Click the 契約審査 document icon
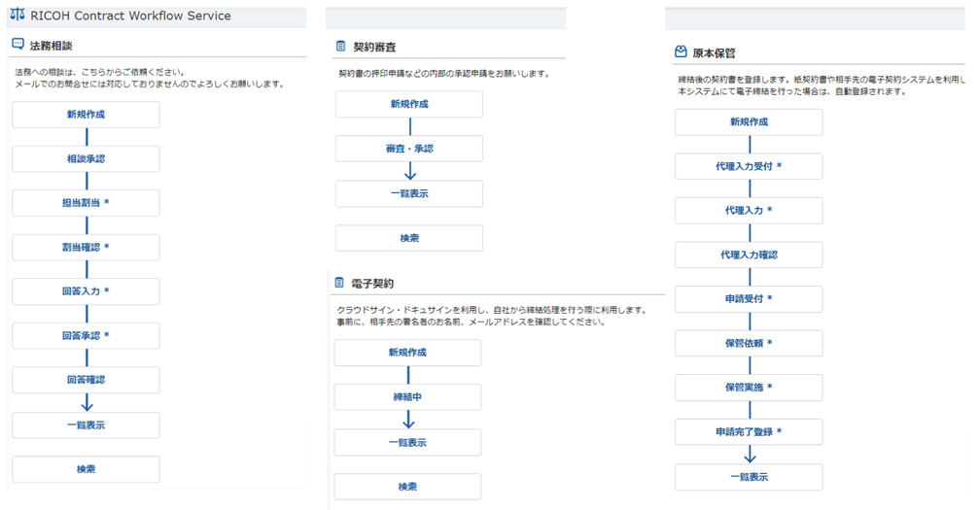Viewport: 980px width, 510px height. [x=340, y=46]
